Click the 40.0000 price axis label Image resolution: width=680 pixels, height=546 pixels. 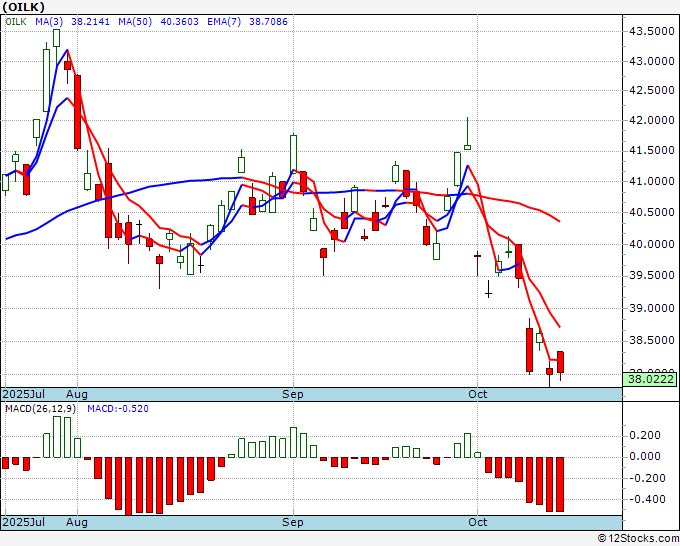tap(652, 244)
